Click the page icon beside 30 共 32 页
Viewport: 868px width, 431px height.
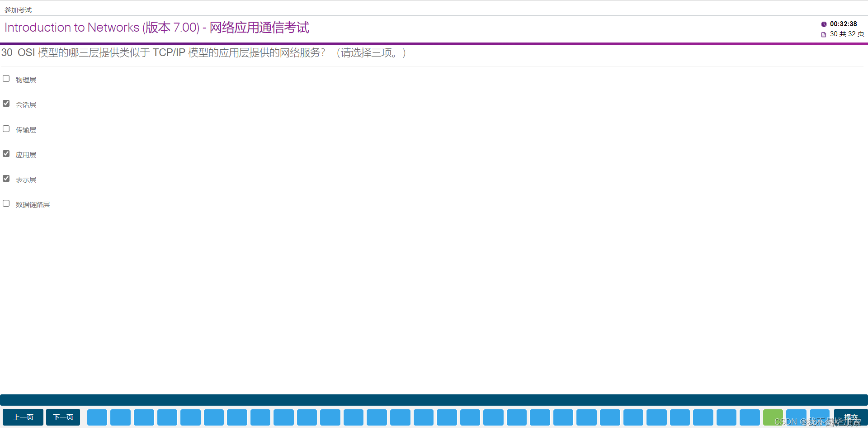pyautogui.click(x=824, y=34)
